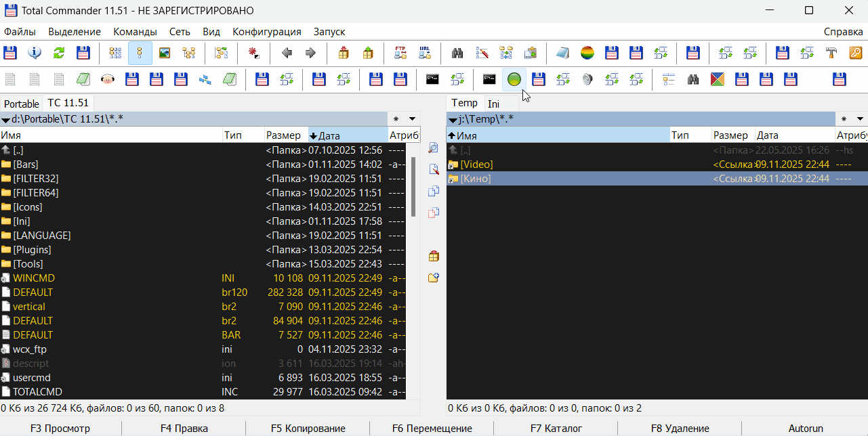Click the hammer tool icon in toolbar
The image size is (868, 436).
(x=831, y=53)
